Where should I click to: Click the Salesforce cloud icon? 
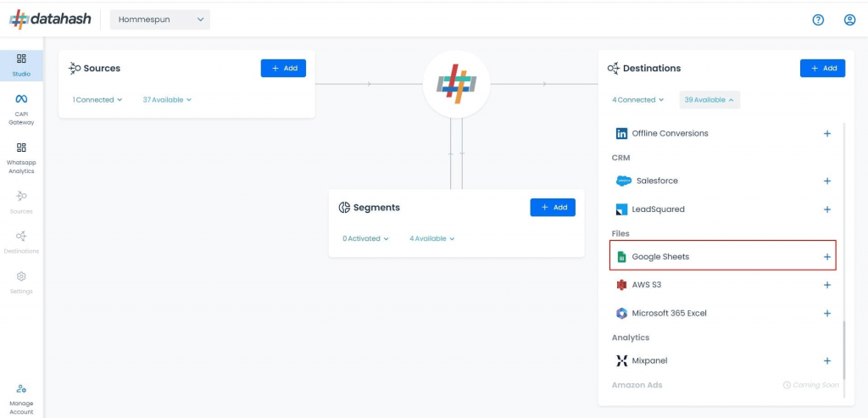623,181
